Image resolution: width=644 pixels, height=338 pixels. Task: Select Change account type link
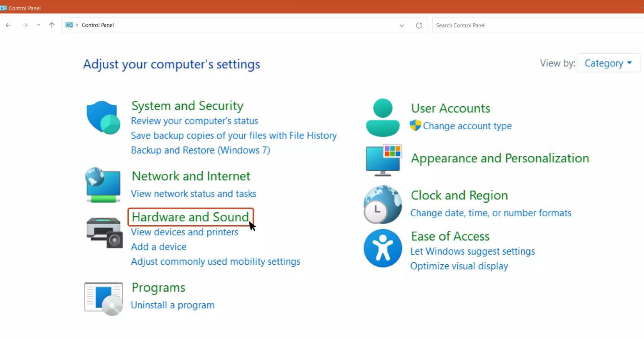467,126
